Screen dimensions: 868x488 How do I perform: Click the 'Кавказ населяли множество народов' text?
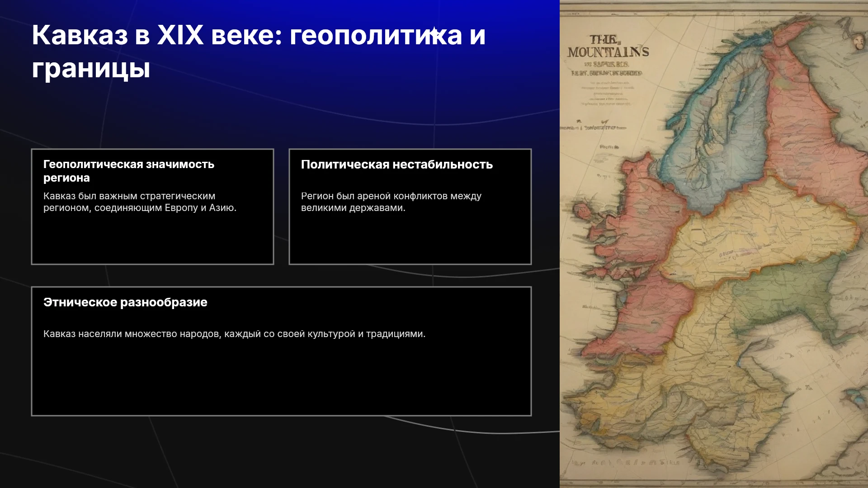234,334
